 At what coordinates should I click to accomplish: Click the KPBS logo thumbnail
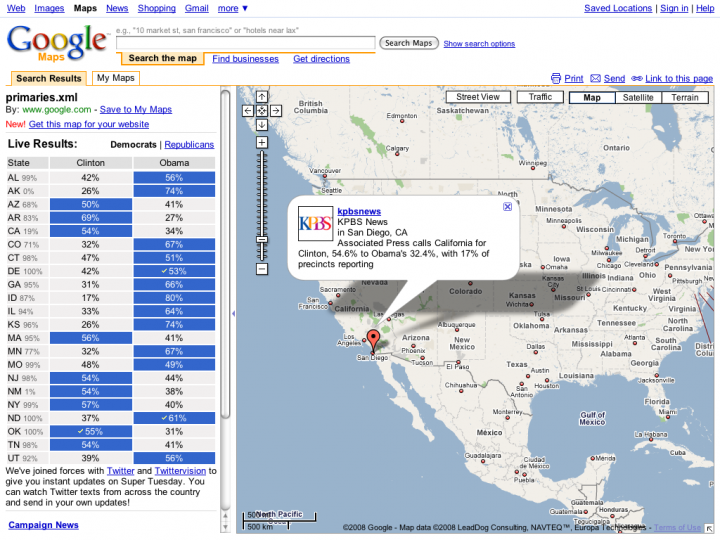tap(315, 224)
